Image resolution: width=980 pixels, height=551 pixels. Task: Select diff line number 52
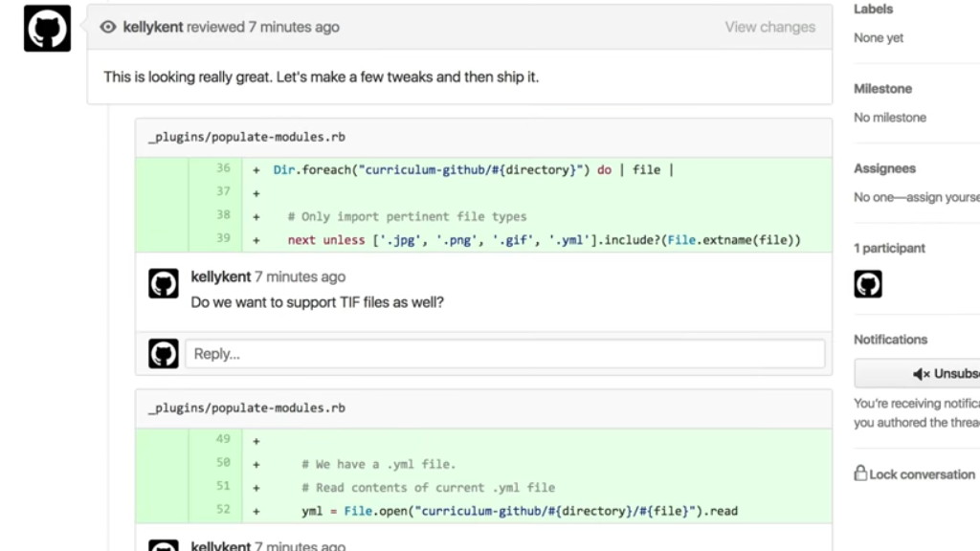click(222, 510)
